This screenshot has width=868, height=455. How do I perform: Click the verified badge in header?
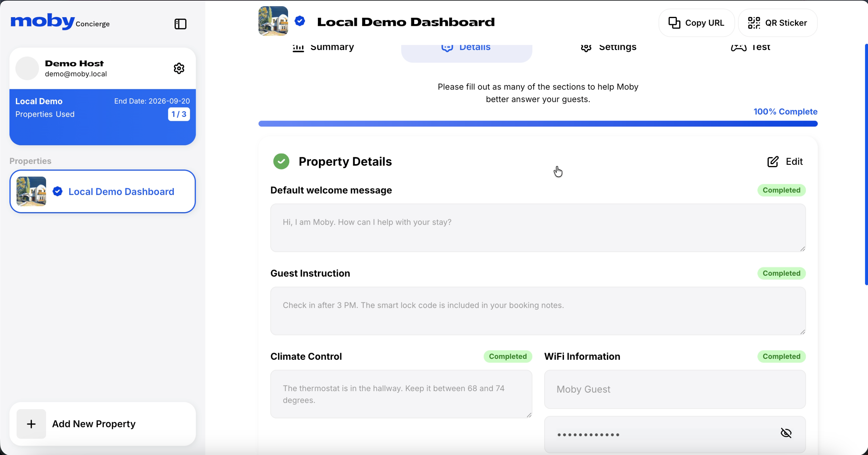pyautogui.click(x=299, y=21)
